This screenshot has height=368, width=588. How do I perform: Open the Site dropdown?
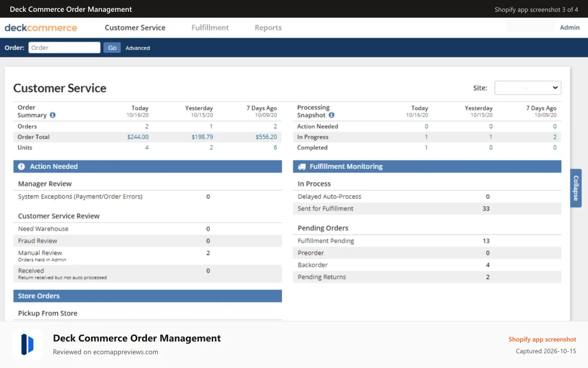pos(528,88)
